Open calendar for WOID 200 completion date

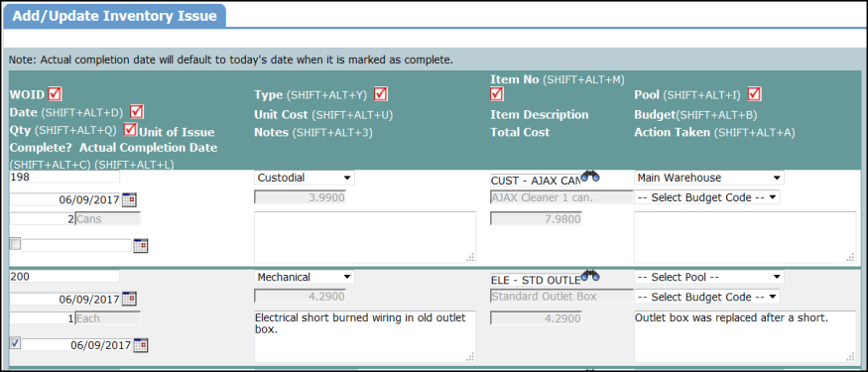tap(141, 345)
